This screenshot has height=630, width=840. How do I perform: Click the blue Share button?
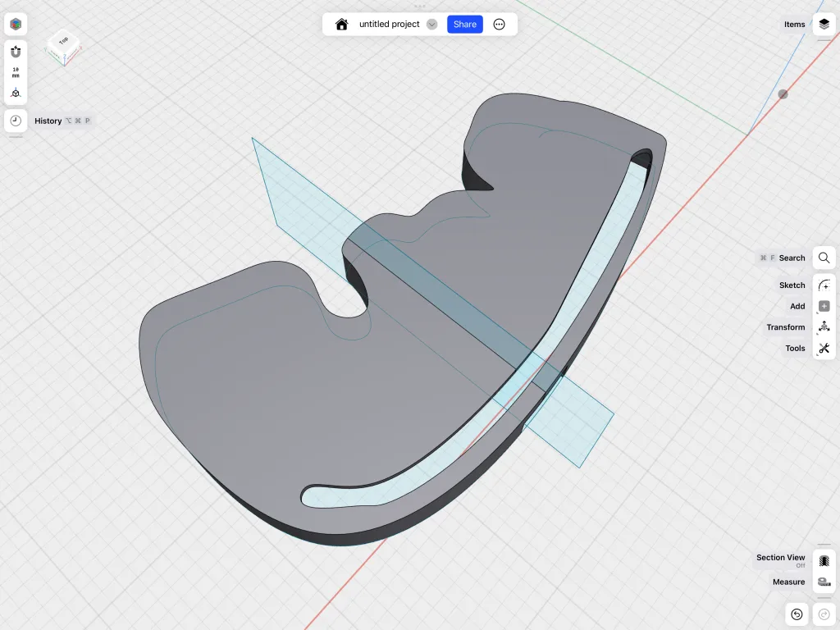(465, 24)
